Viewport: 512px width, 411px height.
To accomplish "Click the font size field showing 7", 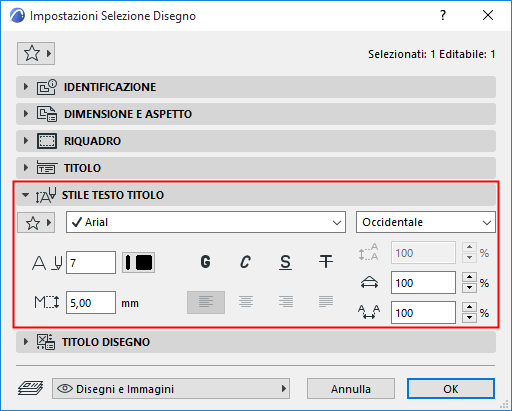I will click(91, 263).
